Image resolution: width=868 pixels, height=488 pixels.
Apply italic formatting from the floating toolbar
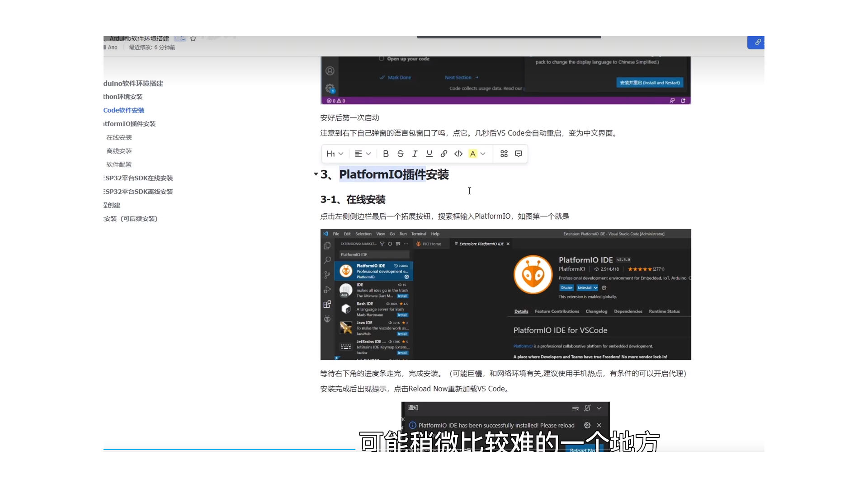[415, 154]
